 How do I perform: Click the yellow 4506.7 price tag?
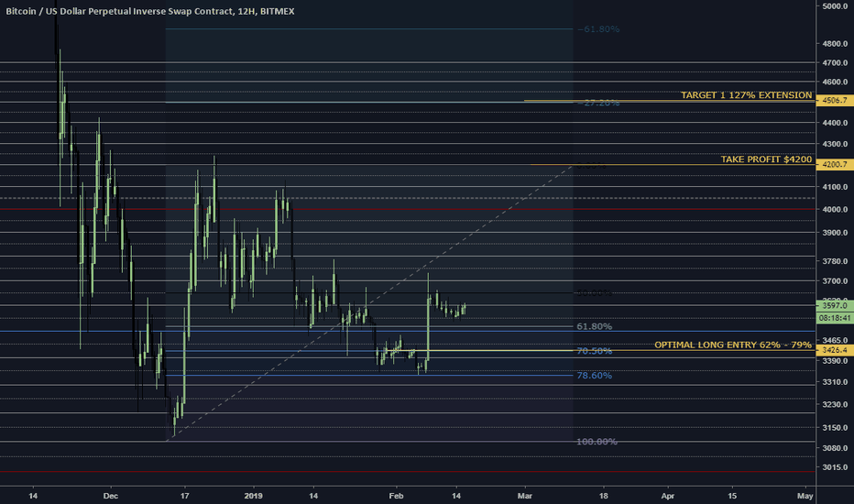click(x=835, y=100)
